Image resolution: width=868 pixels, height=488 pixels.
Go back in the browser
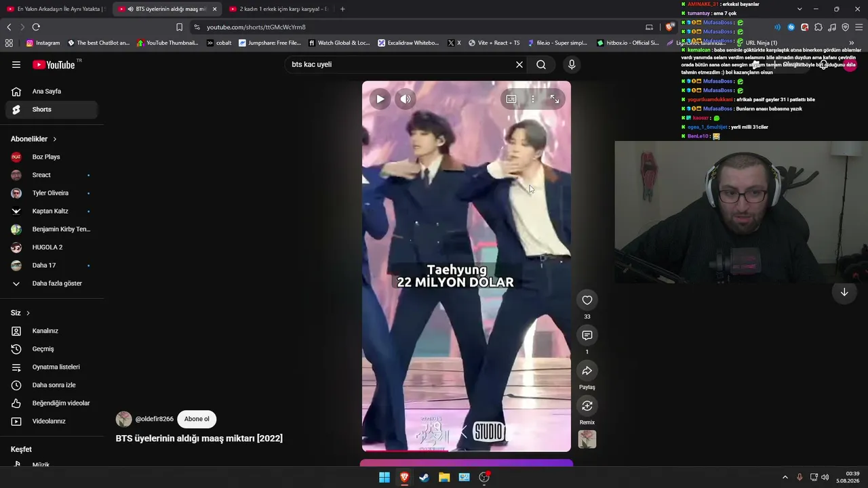click(9, 27)
